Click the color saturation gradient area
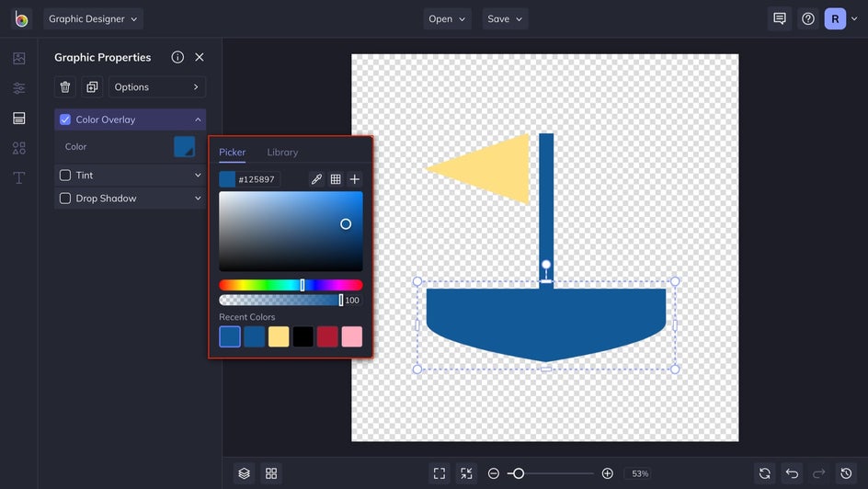868x489 pixels. (x=291, y=232)
